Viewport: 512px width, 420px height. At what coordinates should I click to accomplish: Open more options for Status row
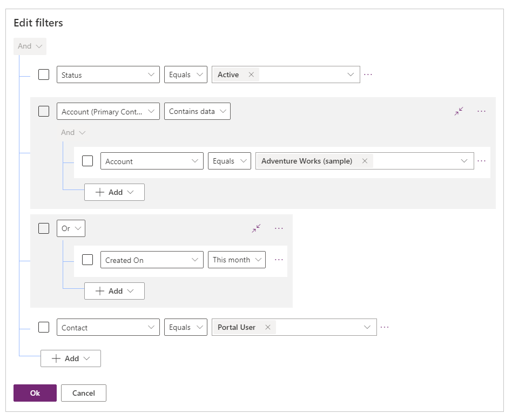click(x=368, y=74)
